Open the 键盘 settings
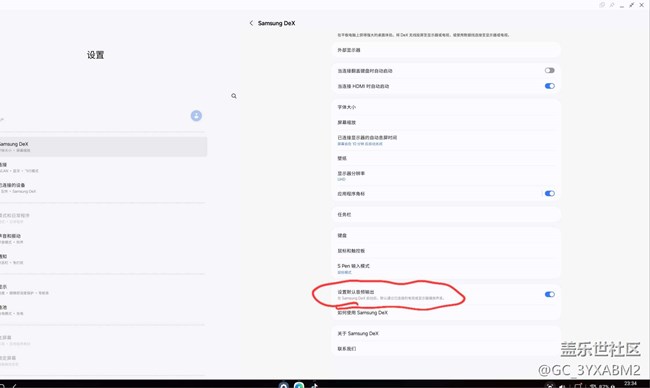 coord(446,235)
